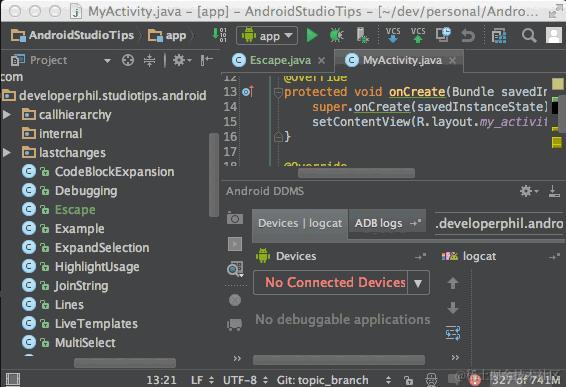This screenshot has height=387, width=566.
Task: Expand the callhierarchy package
Action: [x=6, y=115]
